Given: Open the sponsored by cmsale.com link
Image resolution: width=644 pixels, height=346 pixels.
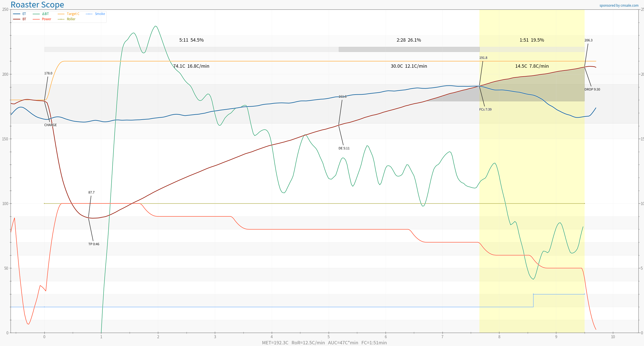Looking at the screenshot, I should 619,6.
